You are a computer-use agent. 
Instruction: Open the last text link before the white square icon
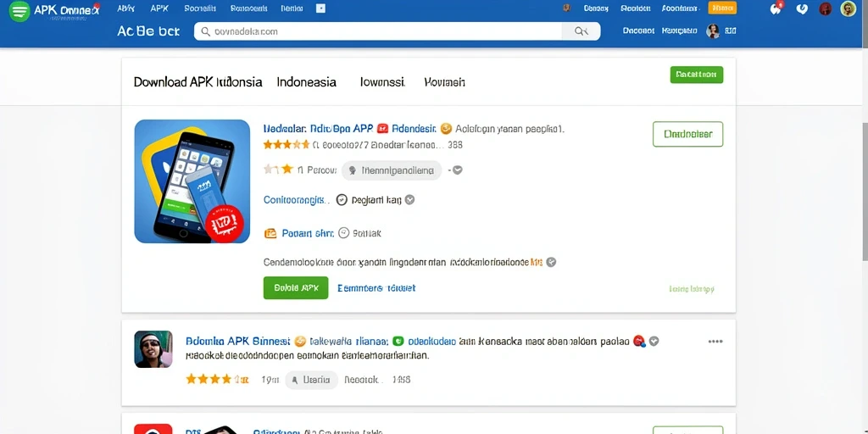coord(292,8)
